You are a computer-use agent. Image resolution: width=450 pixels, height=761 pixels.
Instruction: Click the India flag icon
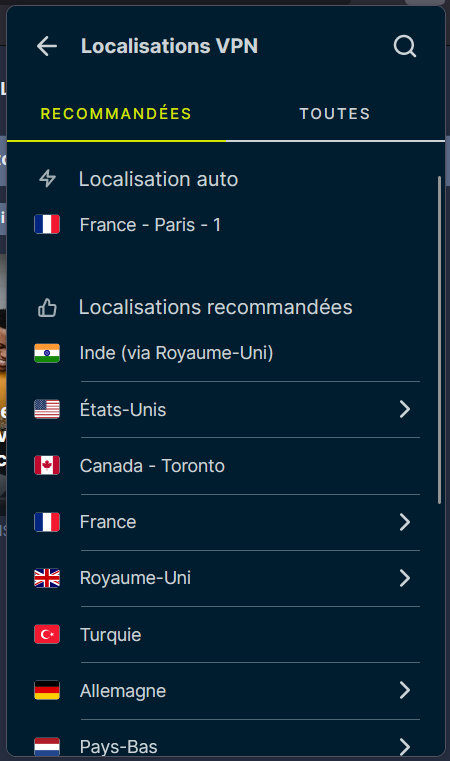(x=47, y=353)
